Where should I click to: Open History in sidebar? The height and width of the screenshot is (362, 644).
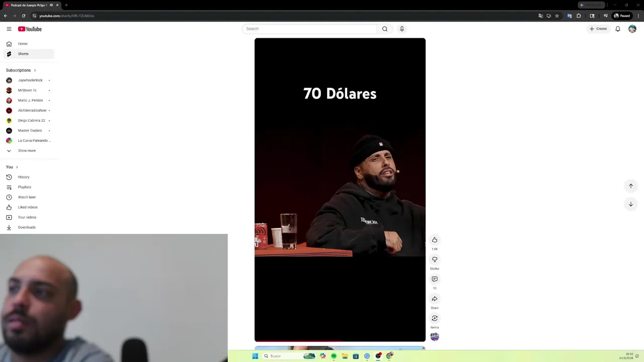[x=29, y=177]
